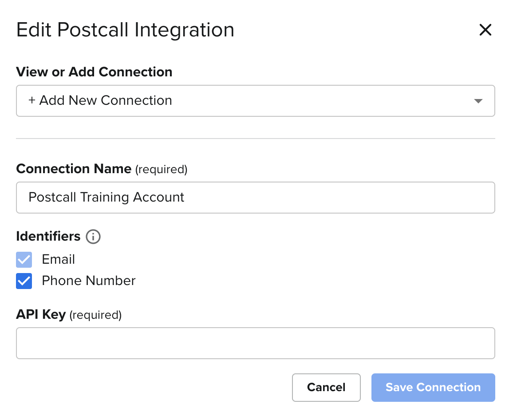Click '(required)' beside API Key label

tap(95, 315)
